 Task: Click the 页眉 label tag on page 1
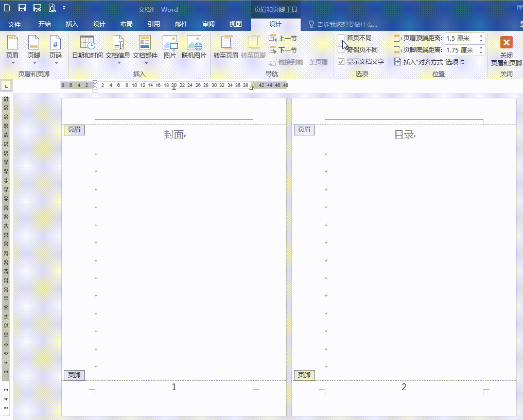[x=74, y=130]
